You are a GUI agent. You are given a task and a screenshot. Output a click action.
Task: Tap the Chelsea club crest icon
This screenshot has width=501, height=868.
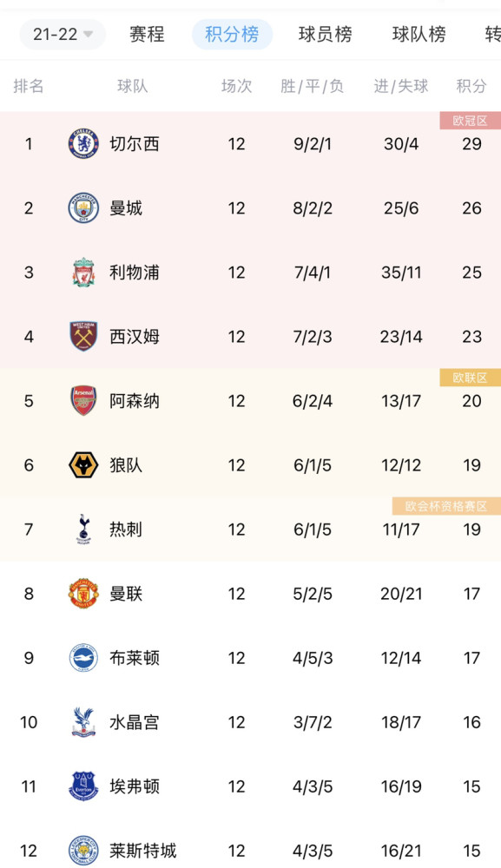[83, 144]
